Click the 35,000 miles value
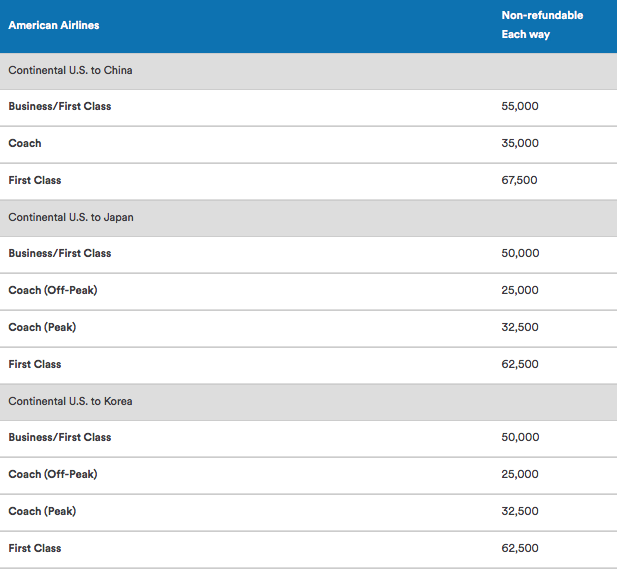Screen dimensions: 621x570 click(x=520, y=143)
